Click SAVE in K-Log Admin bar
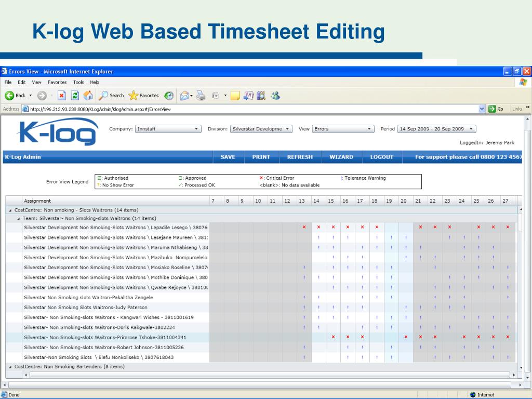 228,157
